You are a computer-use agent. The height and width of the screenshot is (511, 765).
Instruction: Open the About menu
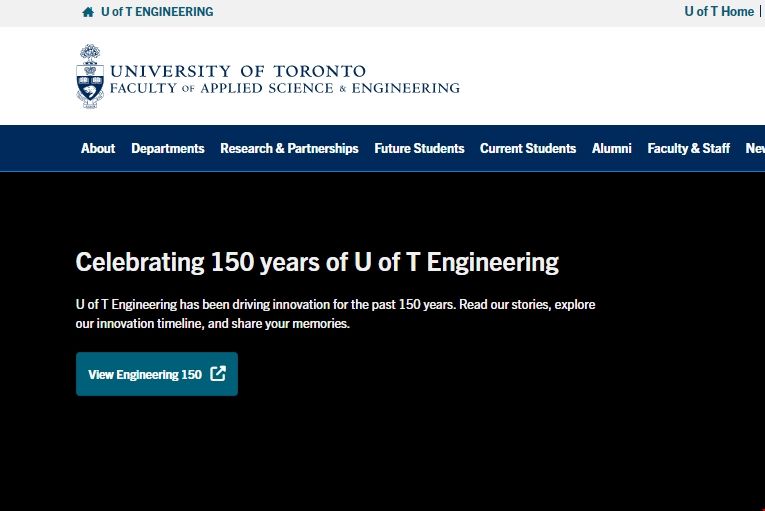(x=98, y=148)
